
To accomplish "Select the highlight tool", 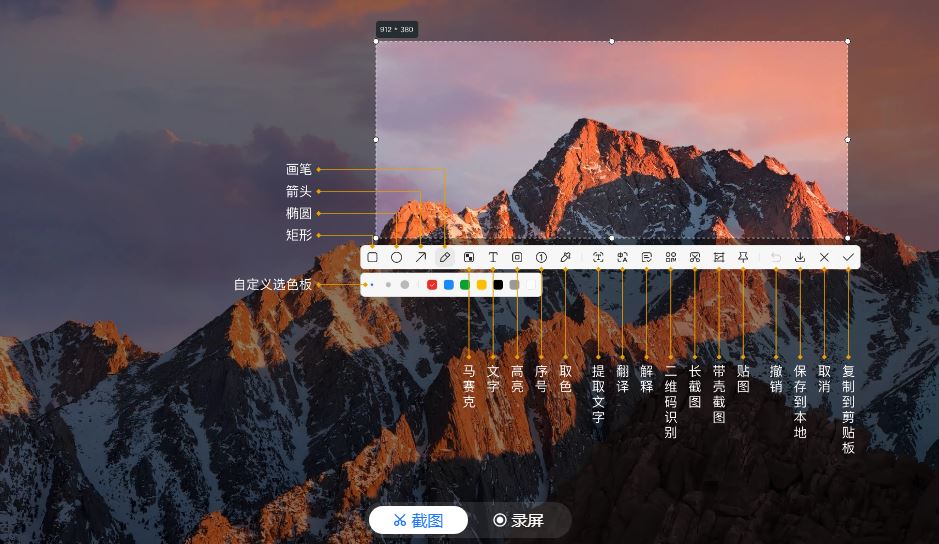I will 517,257.
